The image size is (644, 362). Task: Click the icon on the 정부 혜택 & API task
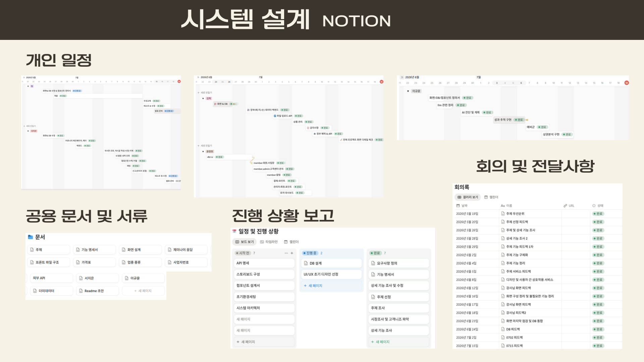click(315, 134)
